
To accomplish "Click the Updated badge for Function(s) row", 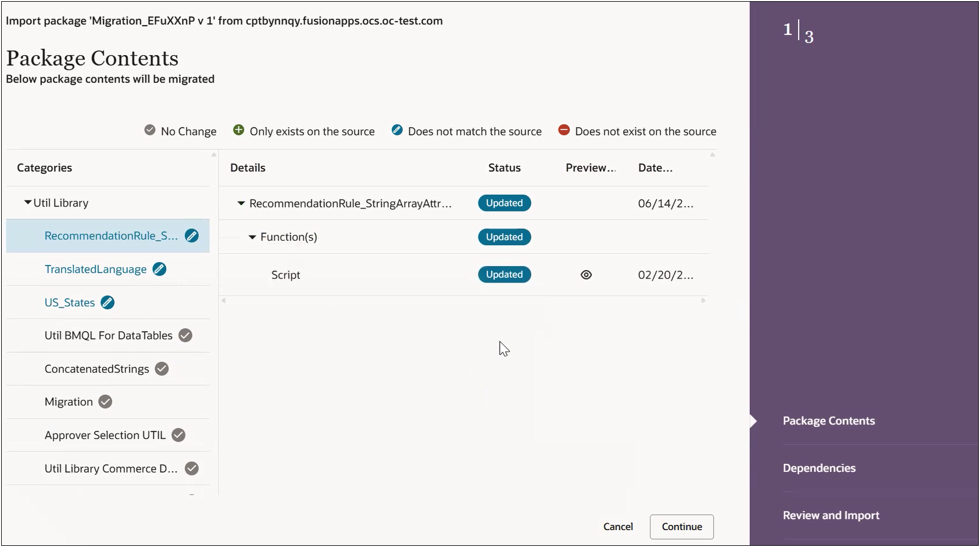I will click(505, 237).
